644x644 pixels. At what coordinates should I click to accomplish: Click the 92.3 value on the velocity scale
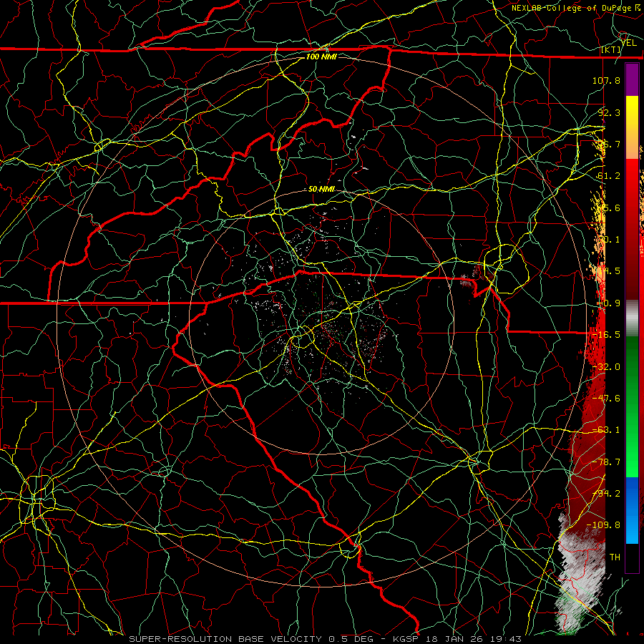[x=609, y=112]
